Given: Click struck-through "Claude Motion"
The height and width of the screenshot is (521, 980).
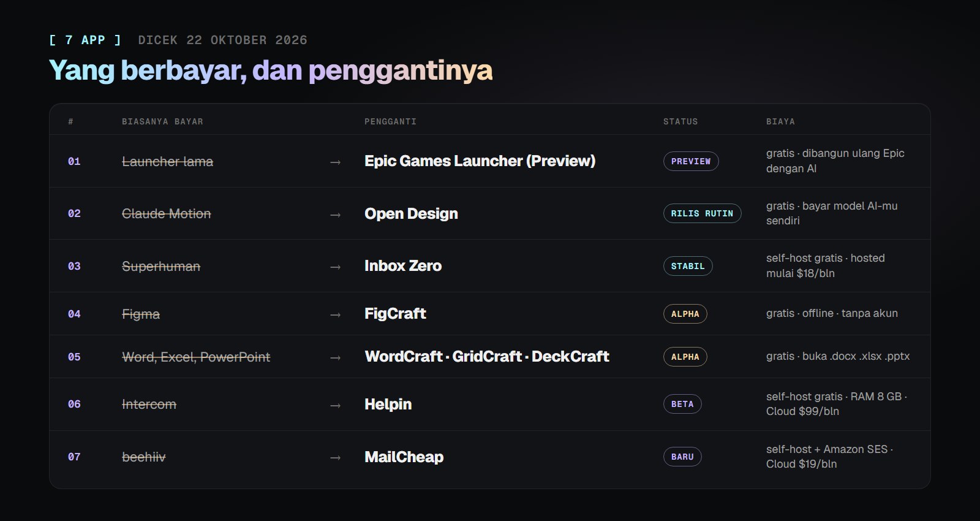Looking at the screenshot, I should point(166,213).
